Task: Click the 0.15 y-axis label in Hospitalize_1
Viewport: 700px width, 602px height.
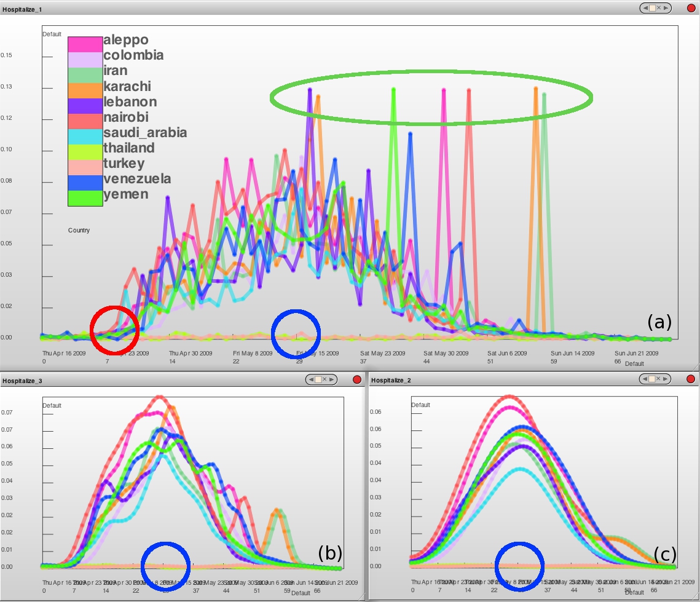Action: [6, 55]
